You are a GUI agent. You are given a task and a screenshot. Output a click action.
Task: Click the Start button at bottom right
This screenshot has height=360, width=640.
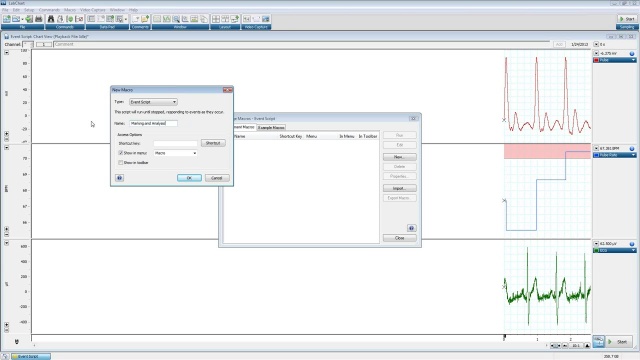click(619, 342)
